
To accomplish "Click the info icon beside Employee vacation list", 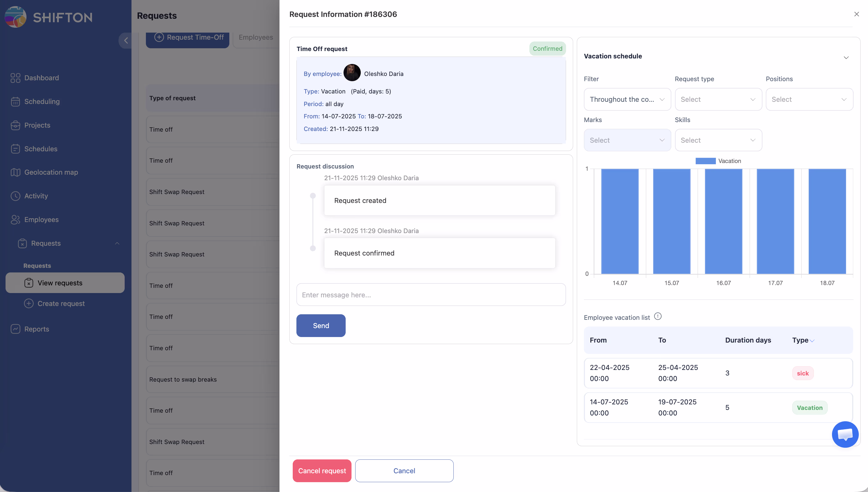I will (x=657, y=316).
